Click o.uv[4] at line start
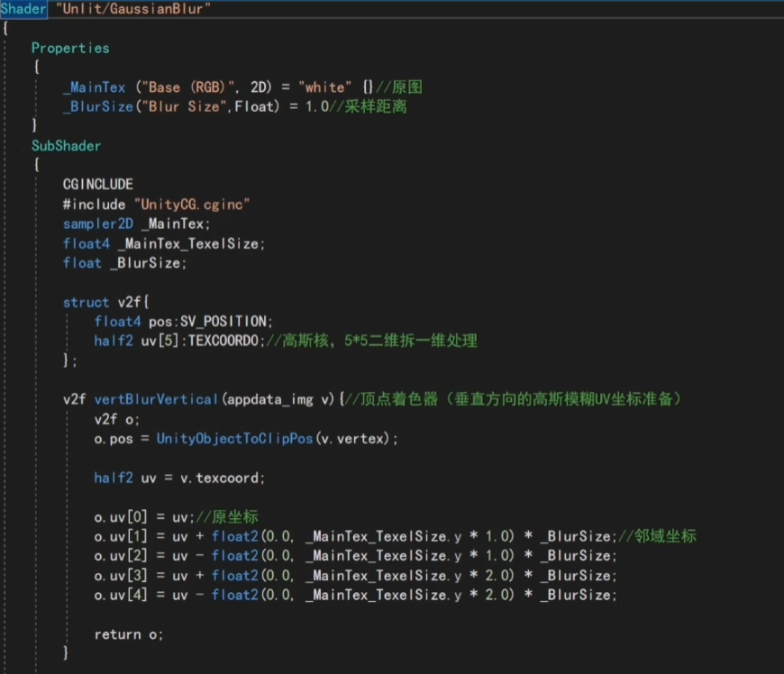Viewport: 784px width, 674px height. [121, 595]
